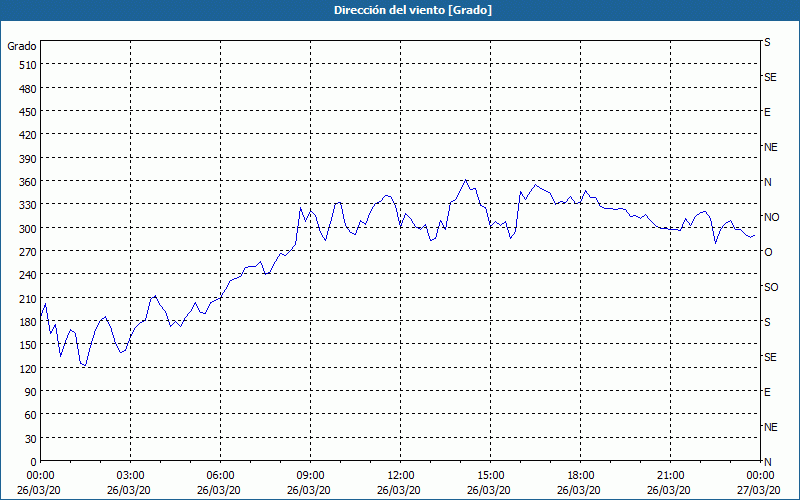Select the 480 degree axis label
Viewport: 800px width, 500px height.
[29, 89]
